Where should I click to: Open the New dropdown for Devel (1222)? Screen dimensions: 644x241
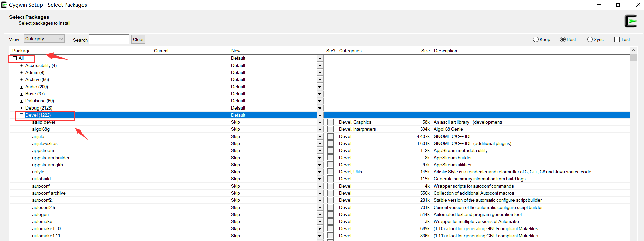[320, 115]
